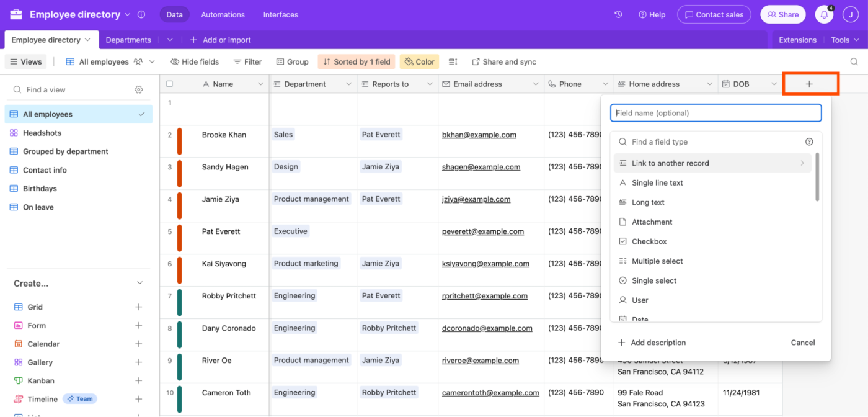Open the notifications bell

[x=823, y=14]
